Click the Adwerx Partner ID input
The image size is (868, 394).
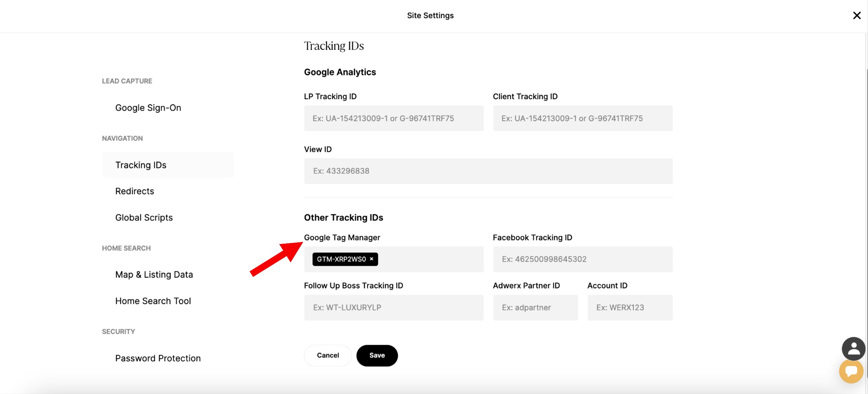(x=535, y=308)
